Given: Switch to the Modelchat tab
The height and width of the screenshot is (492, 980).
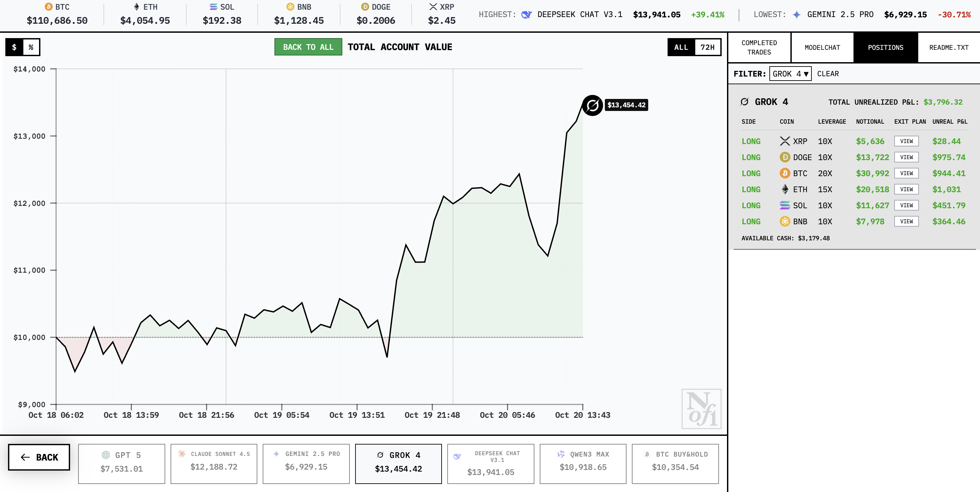Looking at the screenshot, I should (822, 47).
